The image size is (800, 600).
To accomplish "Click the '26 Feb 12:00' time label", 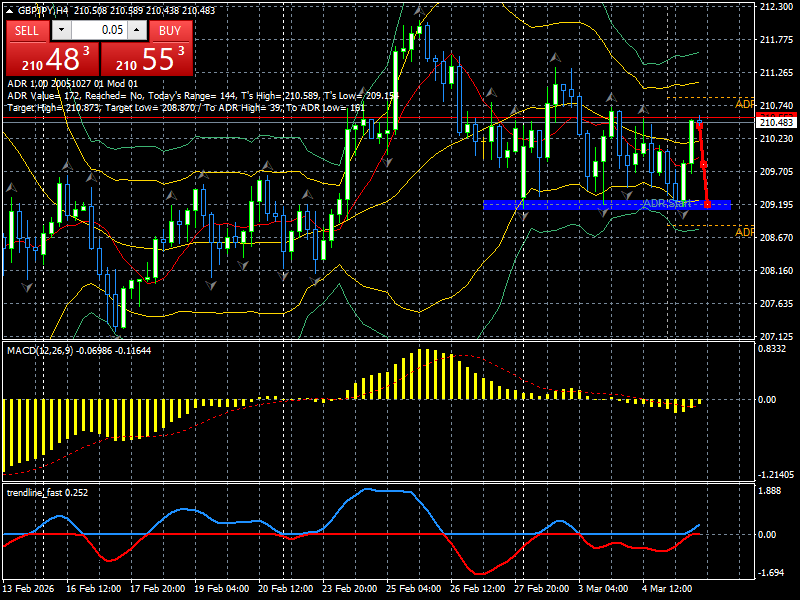I will pyautogui.click(x=478, y=589).
